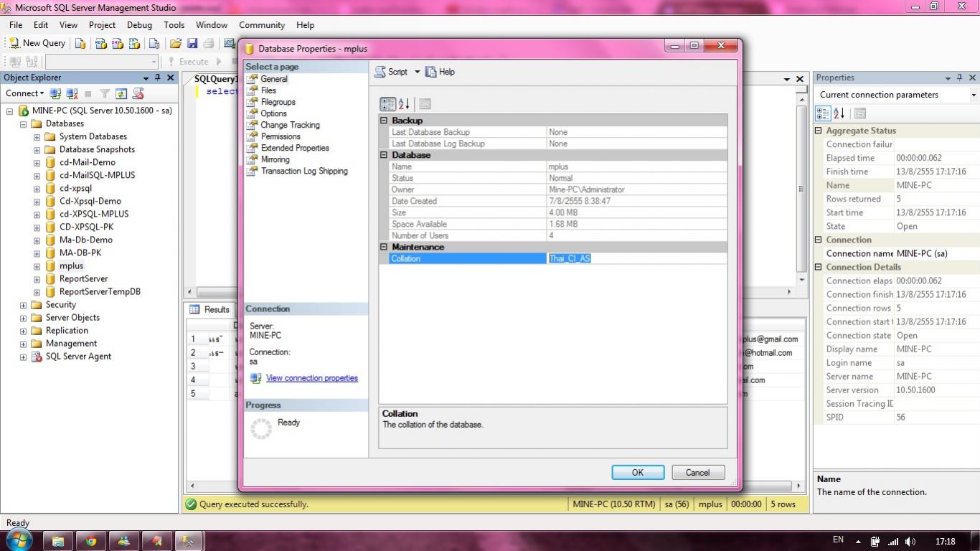This screenshot has width=980, height=551.
Task: Click the Database Engine Query icon
Action: coord(80,43)
